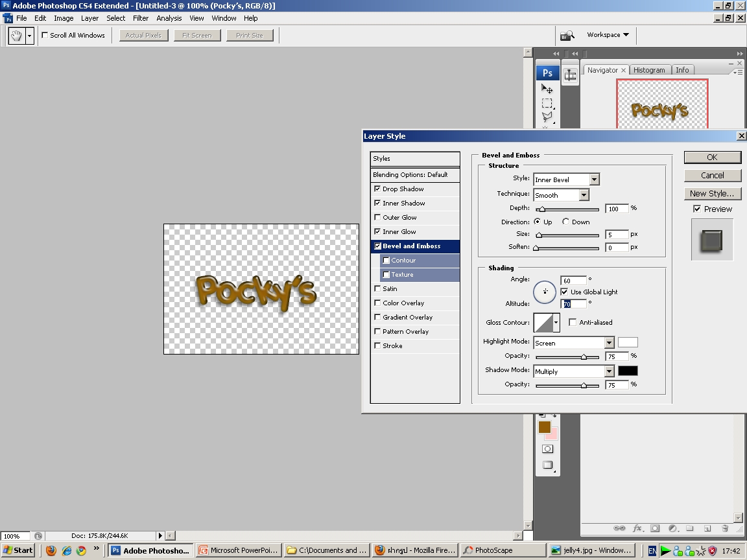Open the Layer menu
747x560 pixels.
pyautogui.click(x=89, y=18)
